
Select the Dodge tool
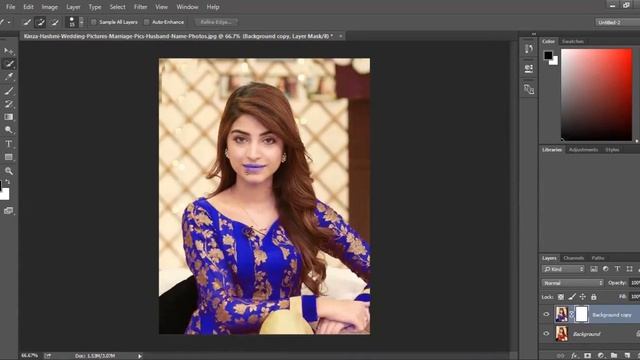tap(8, 130)
